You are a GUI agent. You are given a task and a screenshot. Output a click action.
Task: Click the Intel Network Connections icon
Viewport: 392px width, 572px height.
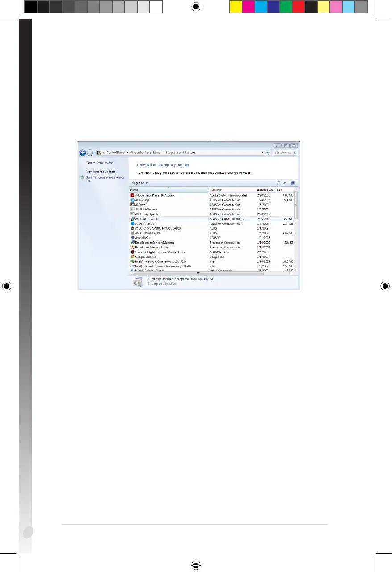132,261
